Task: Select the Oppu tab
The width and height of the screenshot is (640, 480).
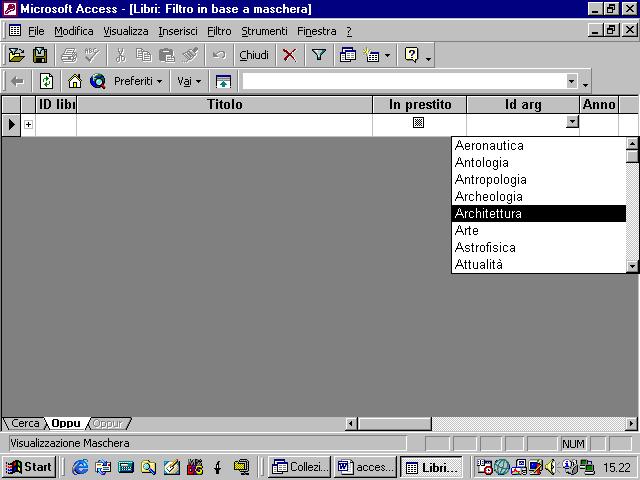Action: 66,423
